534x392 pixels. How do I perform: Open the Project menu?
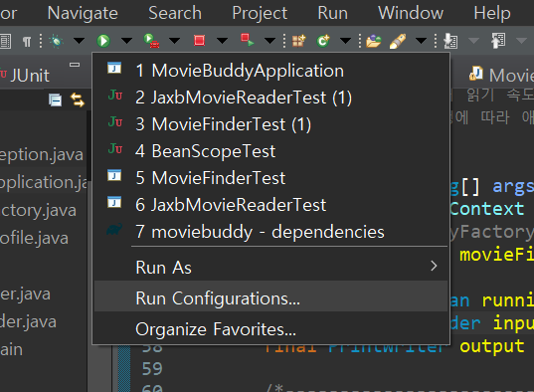pos(260,13)
